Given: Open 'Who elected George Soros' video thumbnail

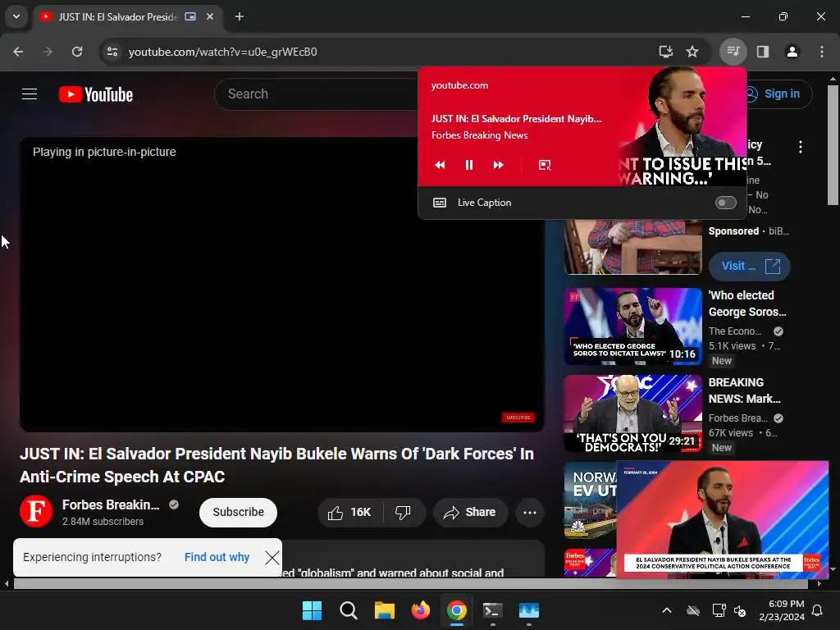Looking at the screenshot, I should click(x=632, y=326).
